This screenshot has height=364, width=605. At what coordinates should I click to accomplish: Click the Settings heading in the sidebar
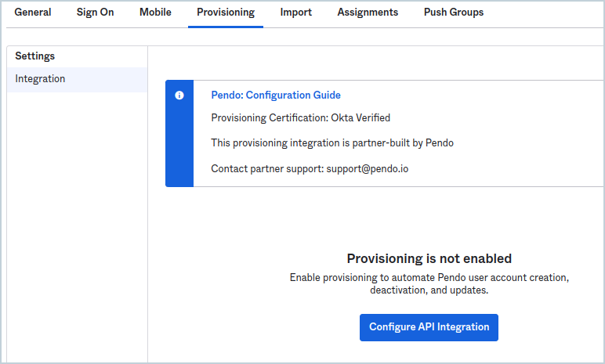tap(34, 56)
